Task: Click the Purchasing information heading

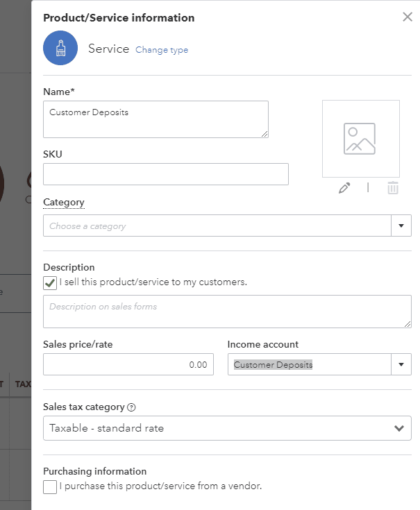Action: pyautogui.click(x=94, y=471)
